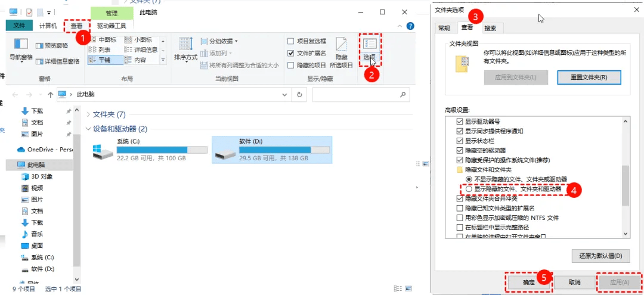Click the help question mark icon

tap(410, 26)
